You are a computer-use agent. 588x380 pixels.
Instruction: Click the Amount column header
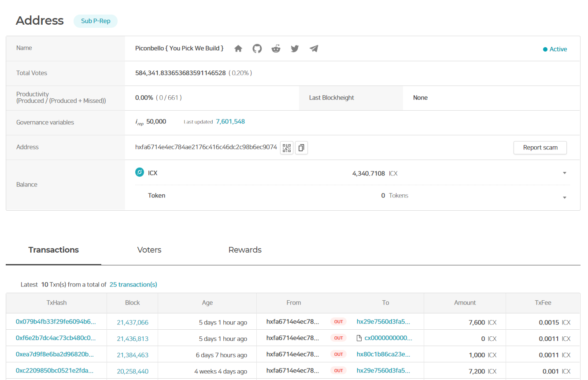(x=465, y=303)
